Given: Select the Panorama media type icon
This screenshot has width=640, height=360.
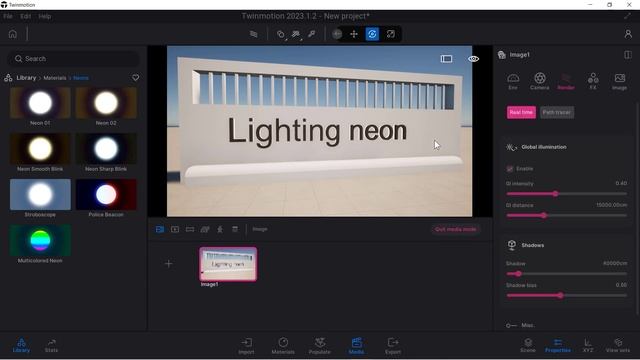Looking at the screenshot, I should click(190, 229).
